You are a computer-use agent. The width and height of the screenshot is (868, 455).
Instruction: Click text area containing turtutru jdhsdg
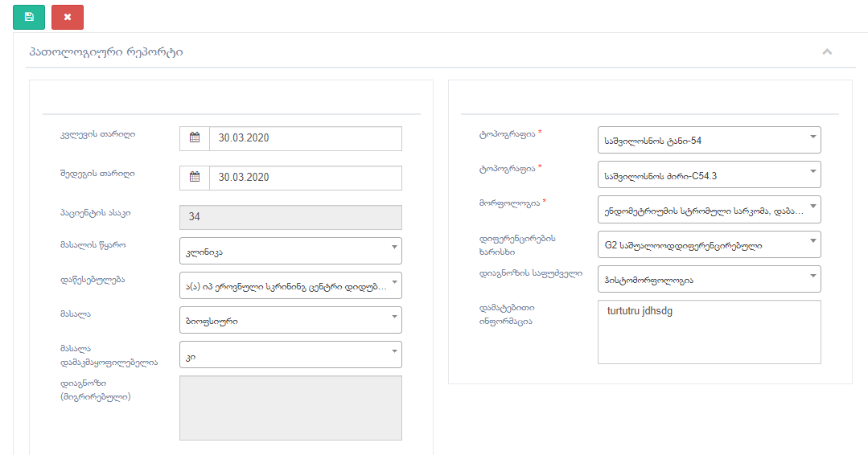coord(709,332)
